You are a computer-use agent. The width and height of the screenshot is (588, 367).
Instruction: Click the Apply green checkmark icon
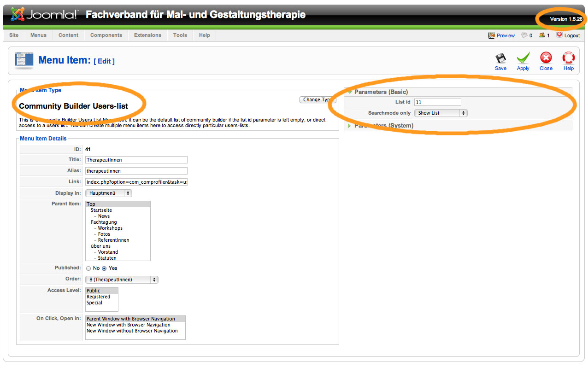[523, 58]
